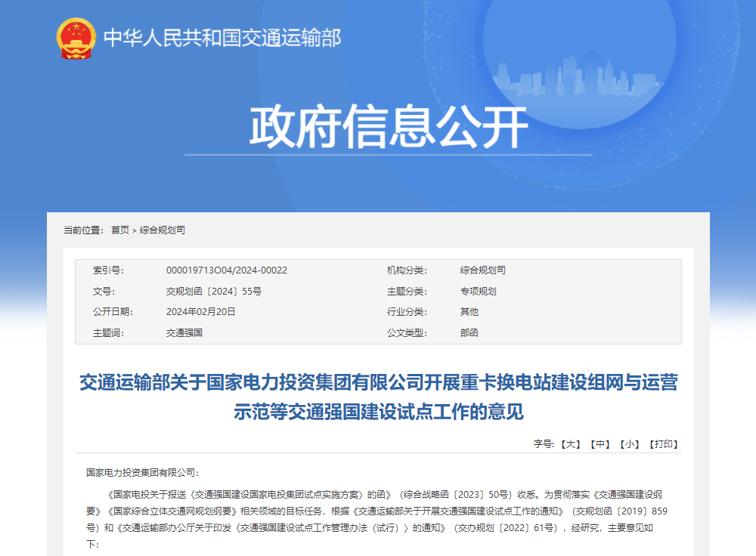Click the 公文类型 value 部函
This screenshot has height=556, width=756.
pos(469,332)
